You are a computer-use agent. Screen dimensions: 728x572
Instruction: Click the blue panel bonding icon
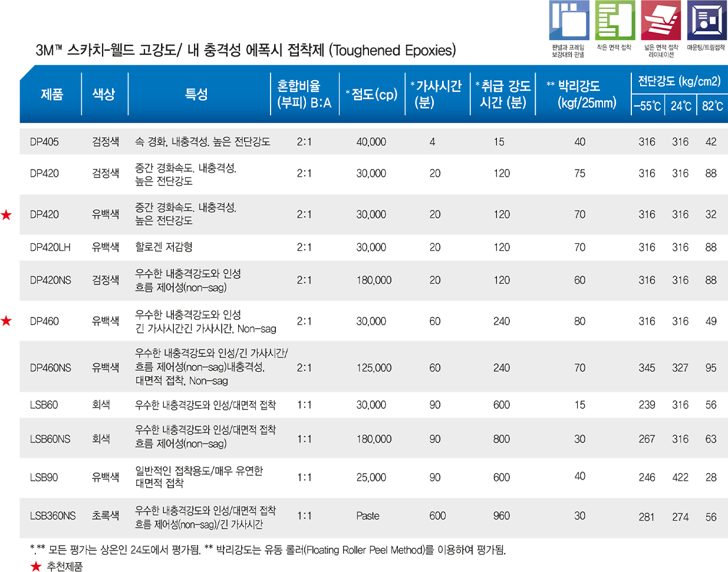tap(569, 21)
